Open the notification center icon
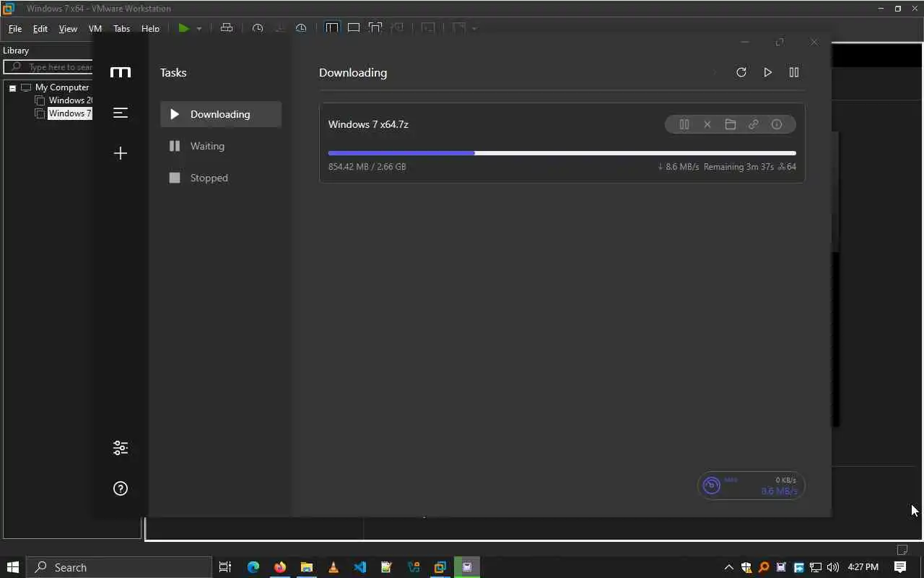Screen dimensions: 924x578 coord(900,567)
